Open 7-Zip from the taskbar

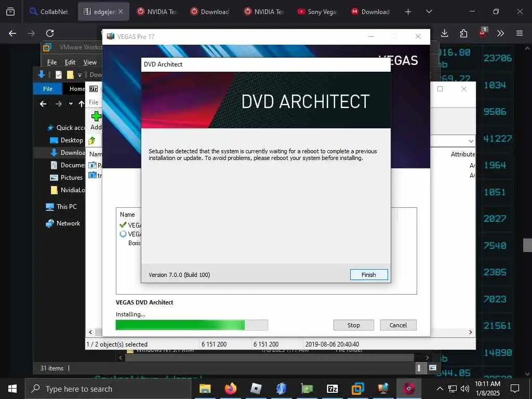[x=332, y=389]
